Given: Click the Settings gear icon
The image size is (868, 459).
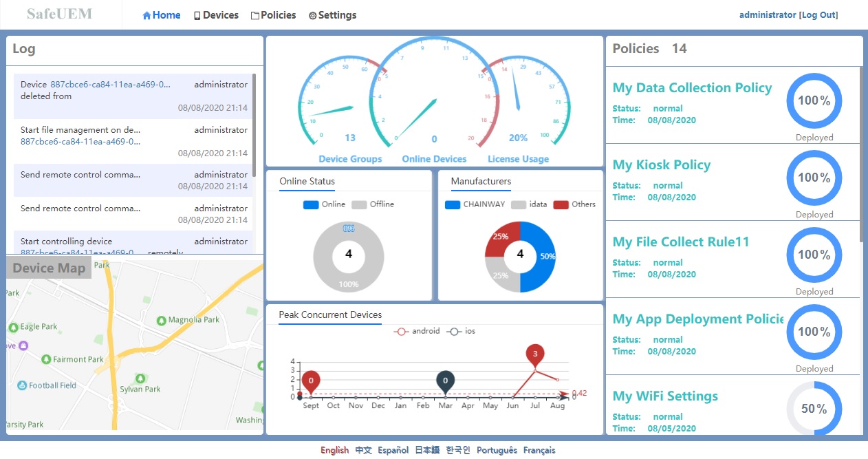Looking at the screenshot, I should click(x=313, y=15).
